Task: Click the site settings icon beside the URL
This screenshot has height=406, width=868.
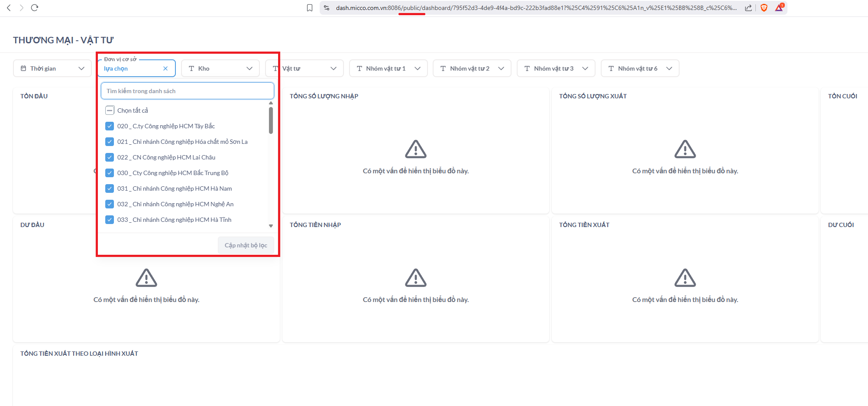Action: tap(327, 8)
